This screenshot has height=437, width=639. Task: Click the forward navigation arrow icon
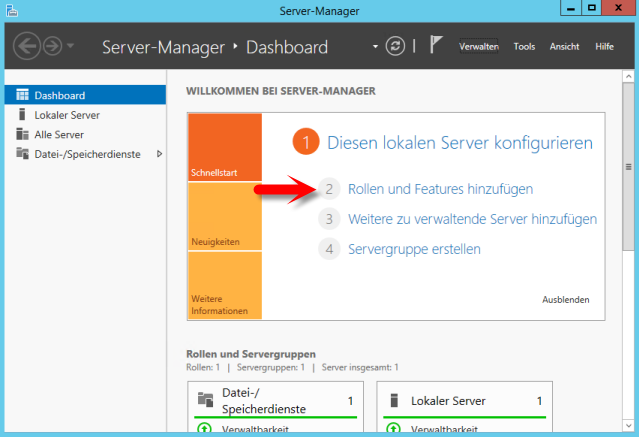pos(52,47)
